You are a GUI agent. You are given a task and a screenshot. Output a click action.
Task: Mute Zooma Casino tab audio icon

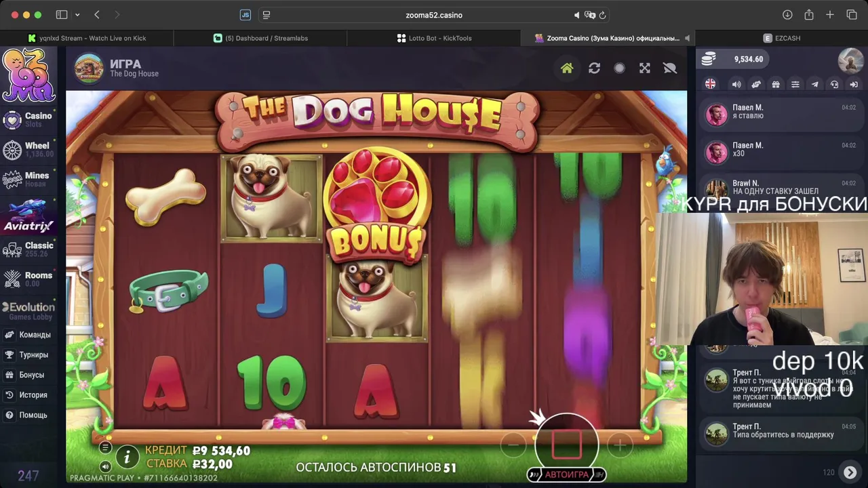click(687, 38)
